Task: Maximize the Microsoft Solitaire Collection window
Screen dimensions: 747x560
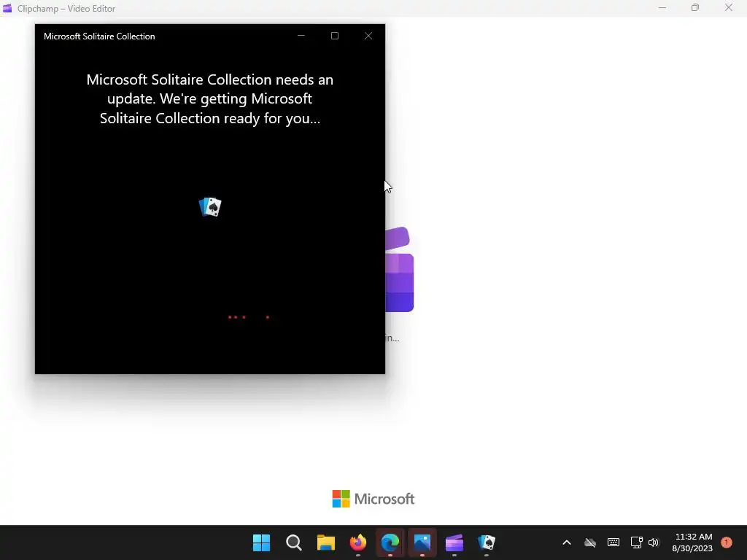Action: coord(334,36)
